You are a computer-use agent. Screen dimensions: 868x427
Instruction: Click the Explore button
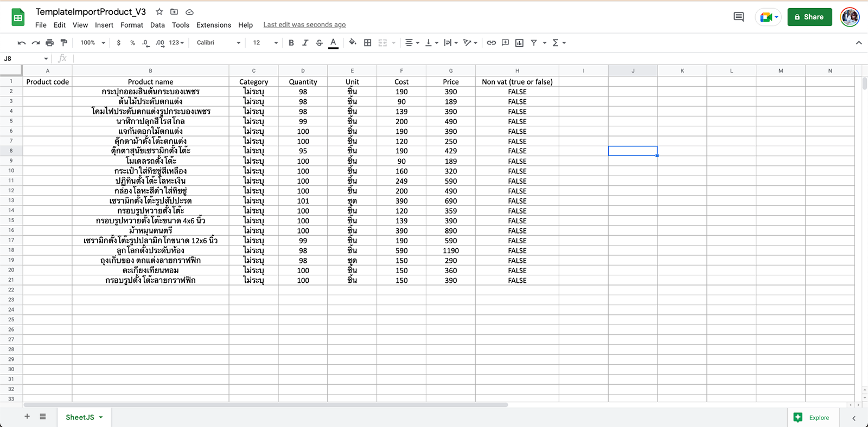point(813,417)
